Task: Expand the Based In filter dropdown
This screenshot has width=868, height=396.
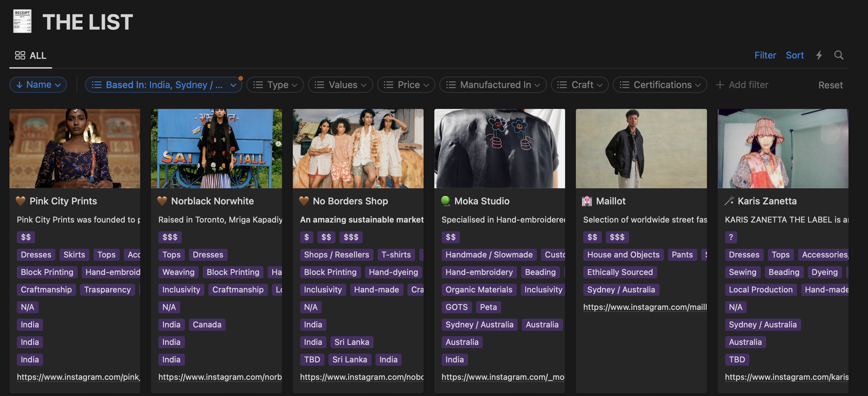Action: (163, 85)
